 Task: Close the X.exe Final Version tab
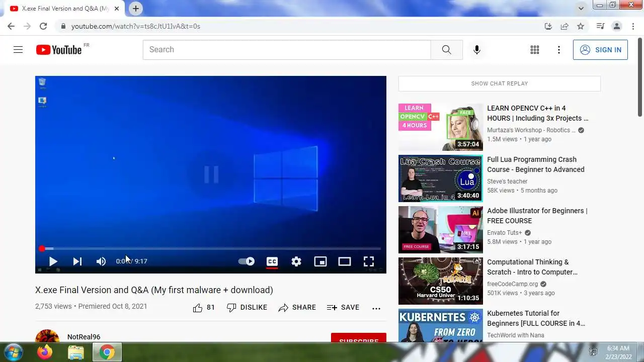tap(117, 9)
